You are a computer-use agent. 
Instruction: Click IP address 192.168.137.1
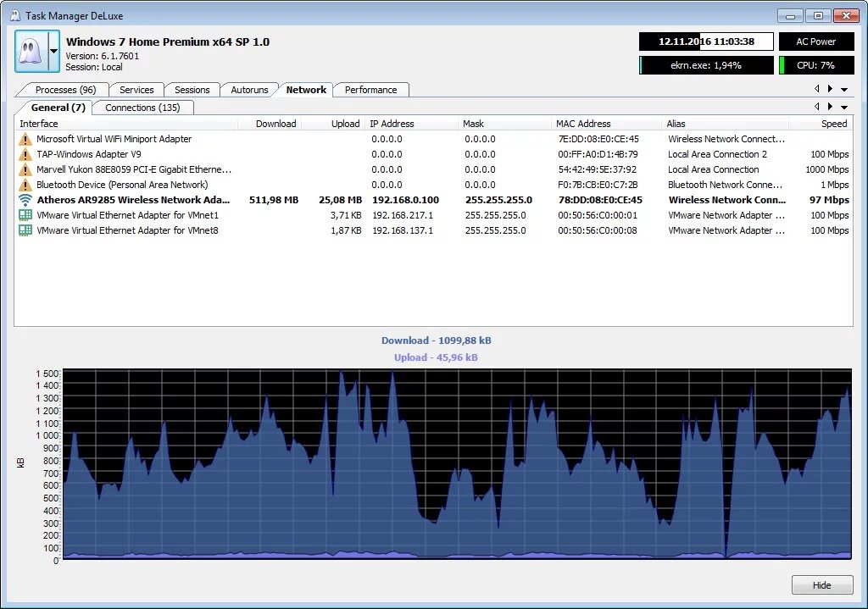pos(403,230)
